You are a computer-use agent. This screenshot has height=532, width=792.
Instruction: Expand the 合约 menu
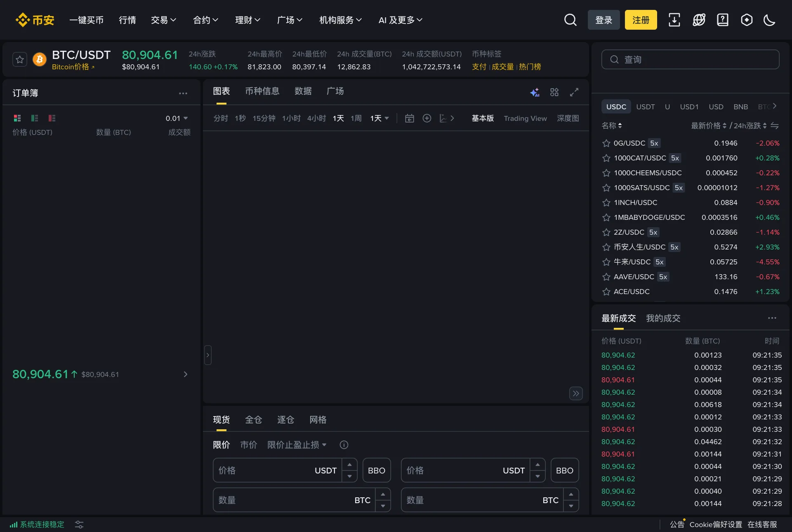205,20
